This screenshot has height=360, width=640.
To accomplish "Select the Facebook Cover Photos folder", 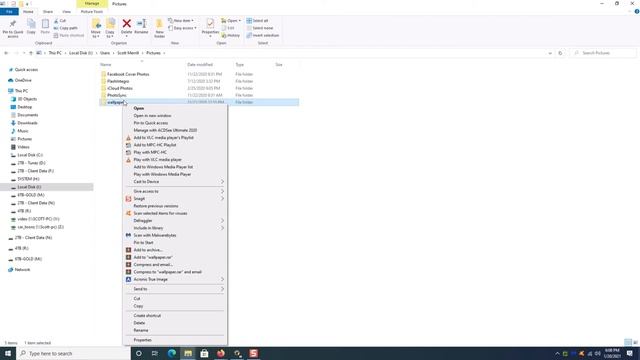I will pyautogui.click(x=128, y=74).
